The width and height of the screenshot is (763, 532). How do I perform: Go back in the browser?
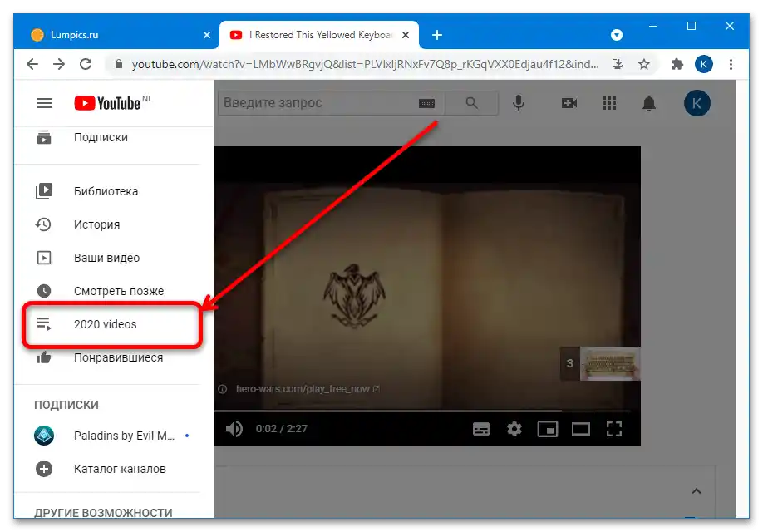coord(32,64)
